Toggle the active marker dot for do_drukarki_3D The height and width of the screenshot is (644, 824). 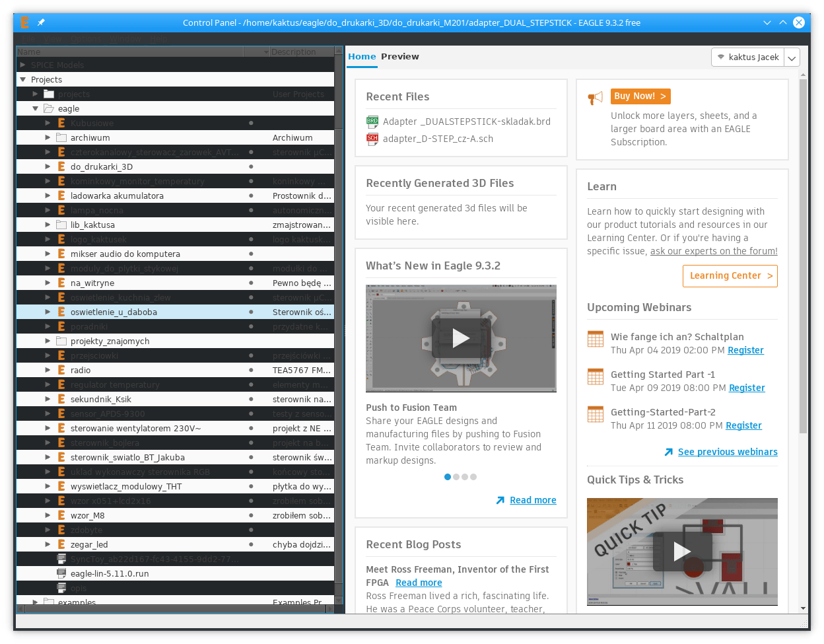pyautogui.click(x=251, y=167)
